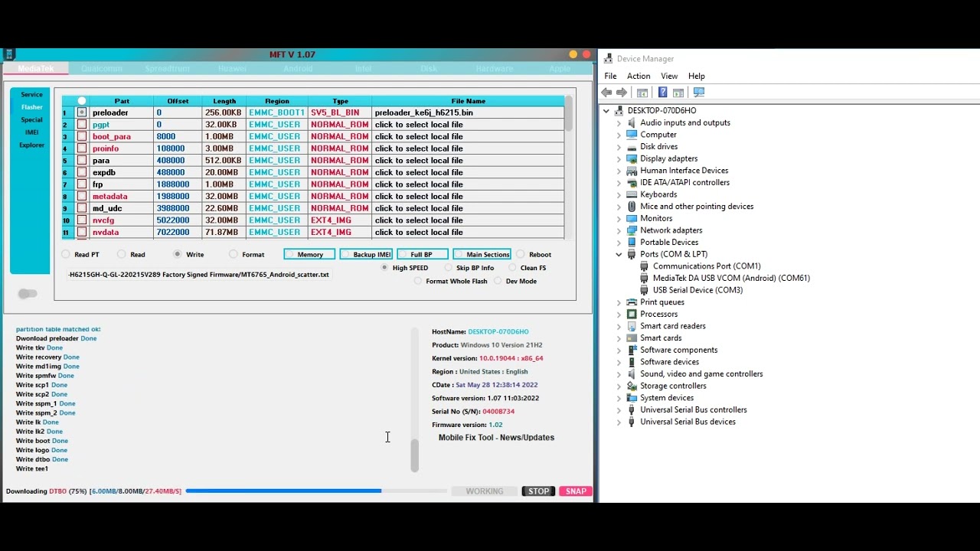Viewport: 980px width, 551px height.
Task: Open the View menu in Device Manager
Action: pyautogui.click(x=669, y=77)
